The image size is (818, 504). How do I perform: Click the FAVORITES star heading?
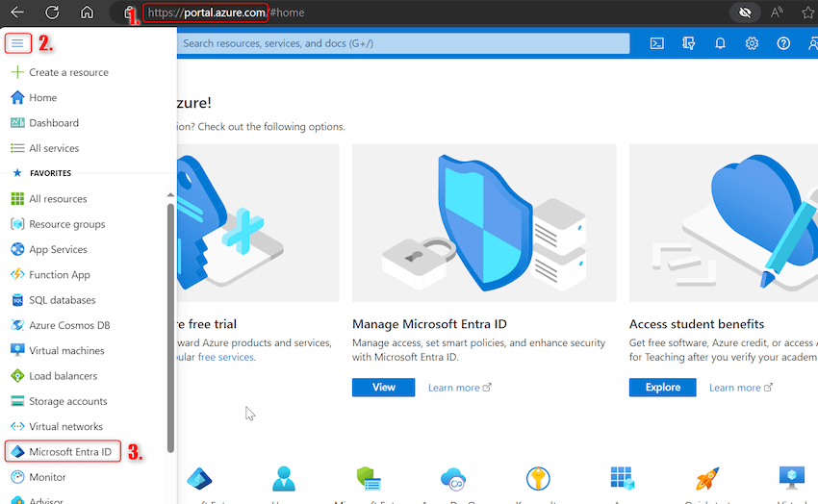tap(41, 173)
